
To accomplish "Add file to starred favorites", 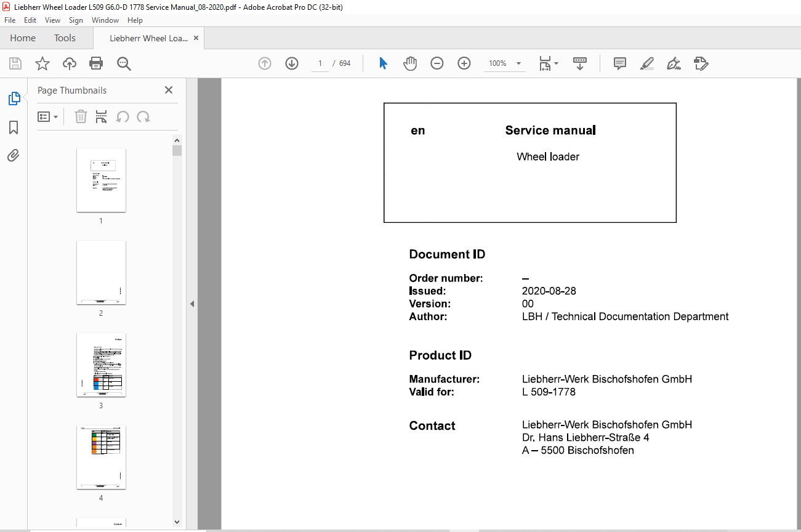I will (42, 63).
